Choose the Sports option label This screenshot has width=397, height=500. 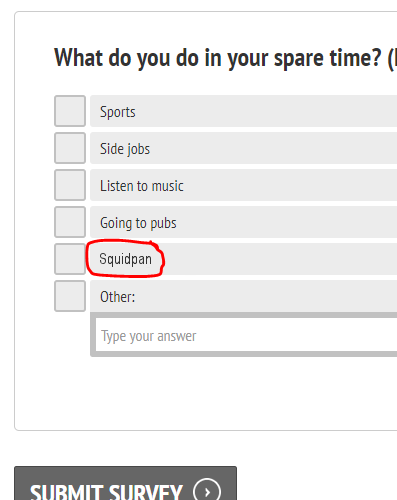pos(118,112)
